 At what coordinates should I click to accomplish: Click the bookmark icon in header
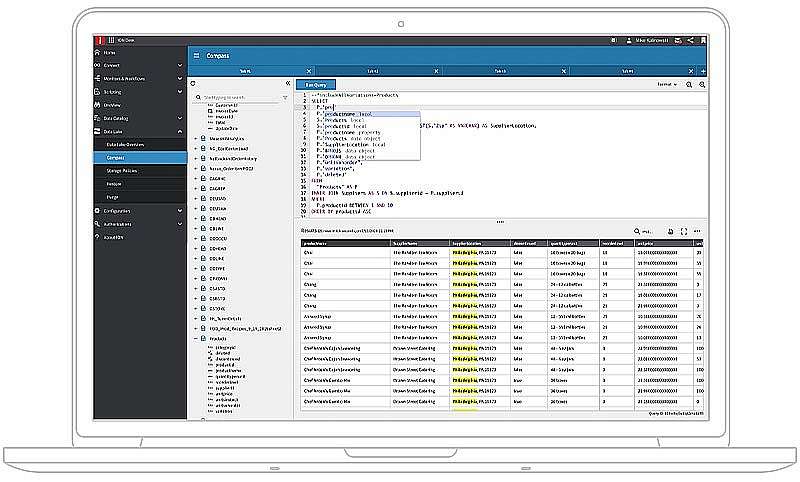[x=703, y=40]
